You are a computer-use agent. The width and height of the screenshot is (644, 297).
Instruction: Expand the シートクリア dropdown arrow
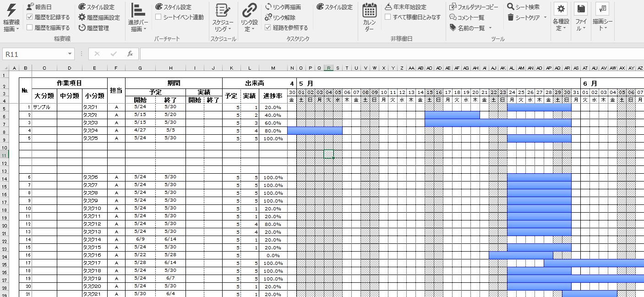click(x=545, y=17)
